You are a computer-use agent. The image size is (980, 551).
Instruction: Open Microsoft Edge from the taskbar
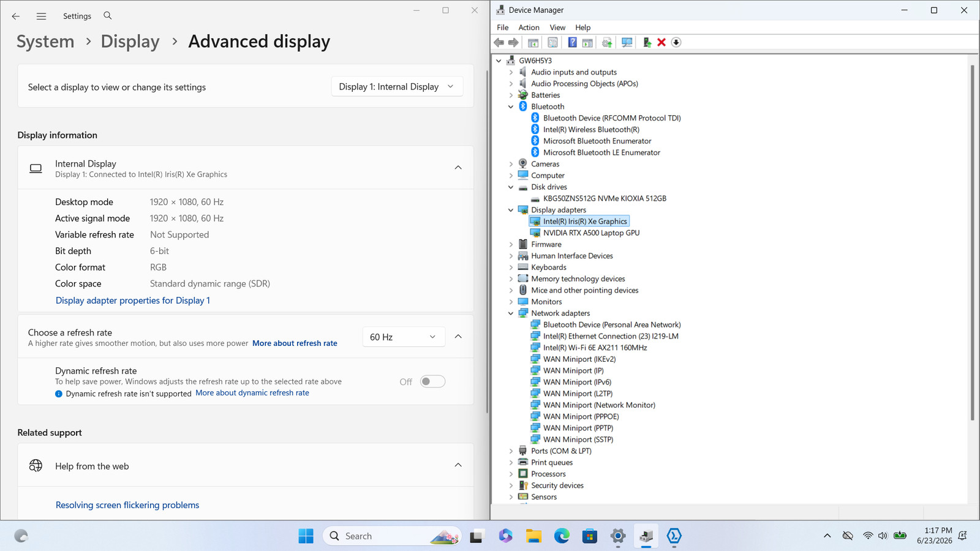click(562, 536)
